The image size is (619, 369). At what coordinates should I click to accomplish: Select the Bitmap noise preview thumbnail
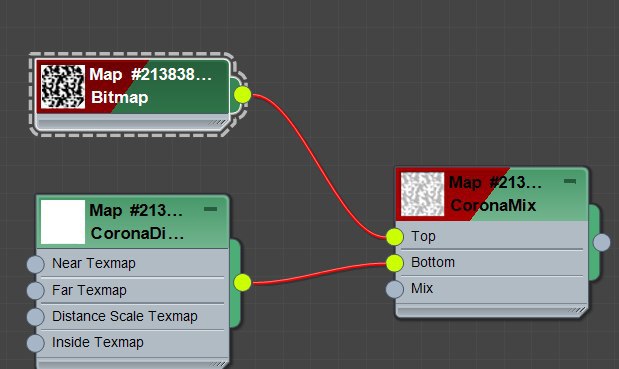tap(63, 86)
